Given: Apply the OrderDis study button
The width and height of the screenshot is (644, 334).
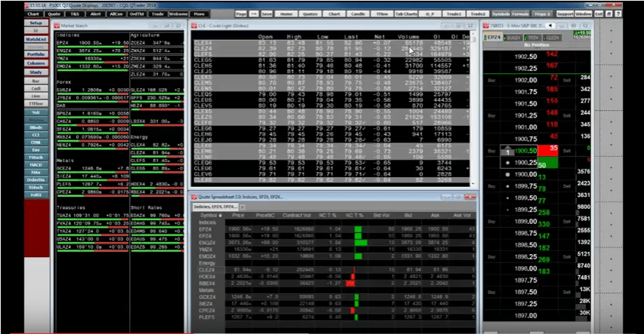Looking at the screenshot, I should click(x=36, y=180).
